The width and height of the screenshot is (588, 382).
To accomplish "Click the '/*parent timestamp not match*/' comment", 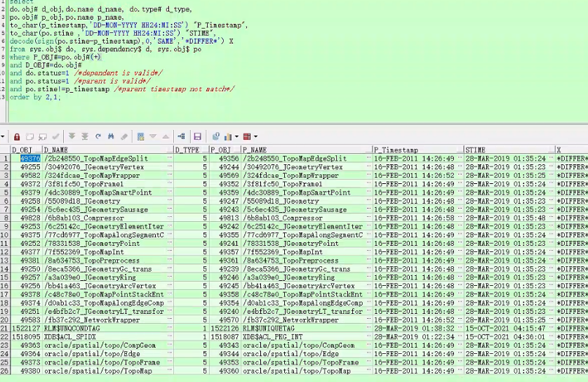I will point(174,89).
